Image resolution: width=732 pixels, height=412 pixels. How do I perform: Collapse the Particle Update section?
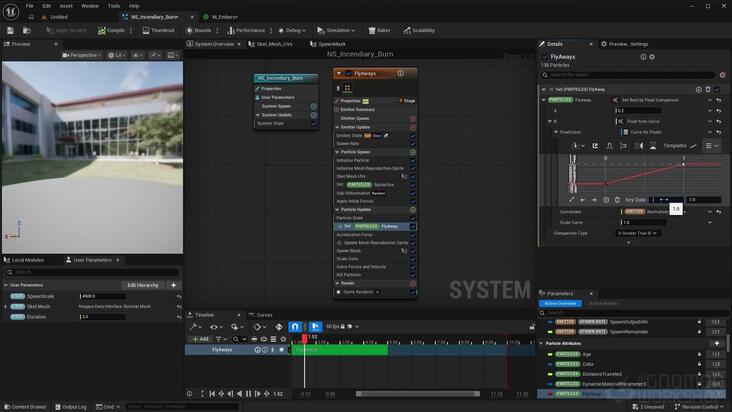(x=338, y=210)
